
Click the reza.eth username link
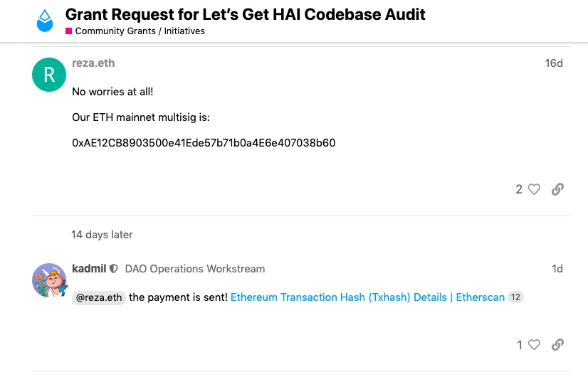93,63
